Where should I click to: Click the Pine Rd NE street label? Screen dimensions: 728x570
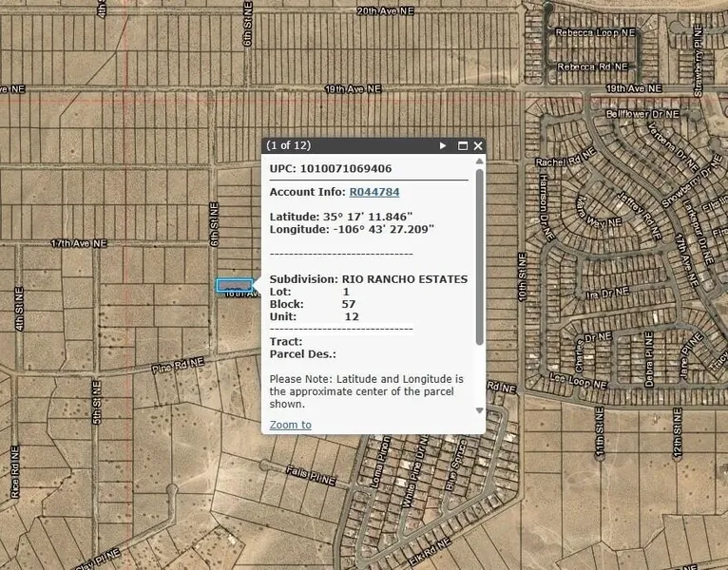[180, 363]
